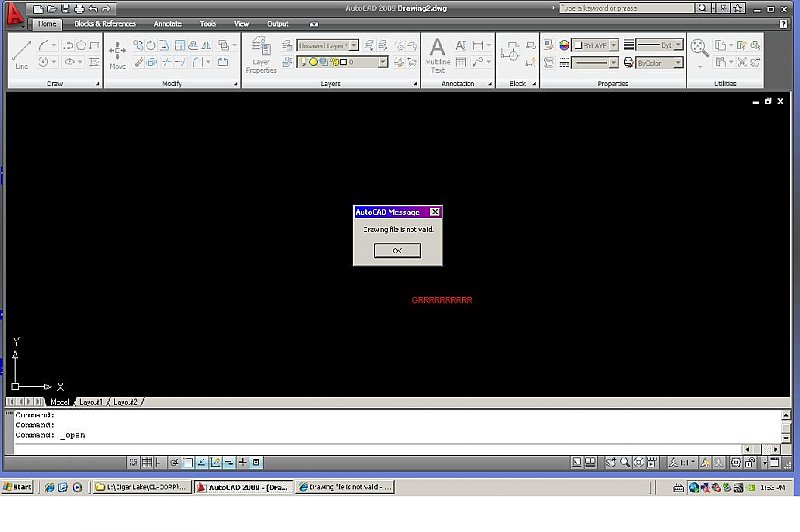Close the AutoCAD Message dialog
Viewport: 800px width, 532px height.
[x=435, y=212]
